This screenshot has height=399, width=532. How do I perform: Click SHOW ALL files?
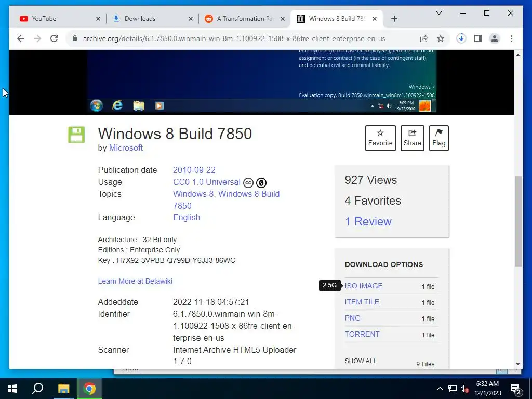click(361, 361)
